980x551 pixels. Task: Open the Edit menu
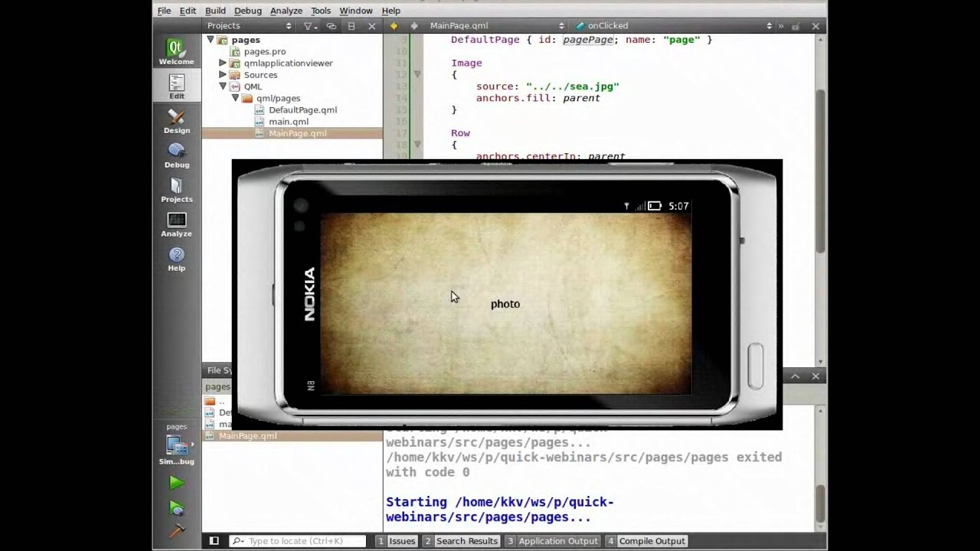[188, 11]
